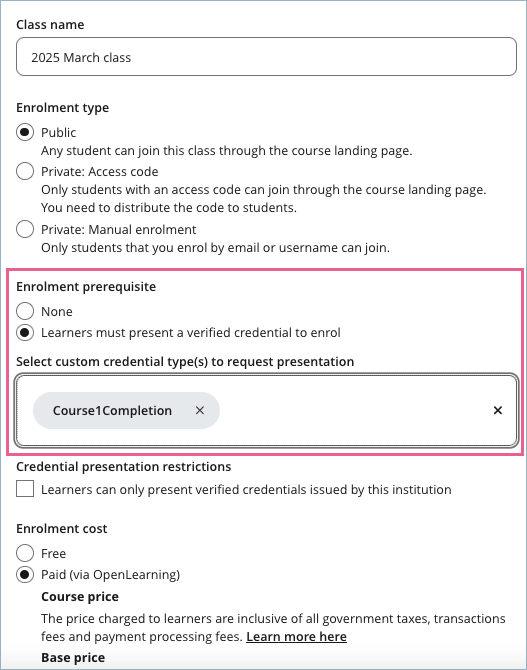The image size is (527, 670).
Task: Select verified credential prerequisite radio button
Action: click(x=25, y=332)
